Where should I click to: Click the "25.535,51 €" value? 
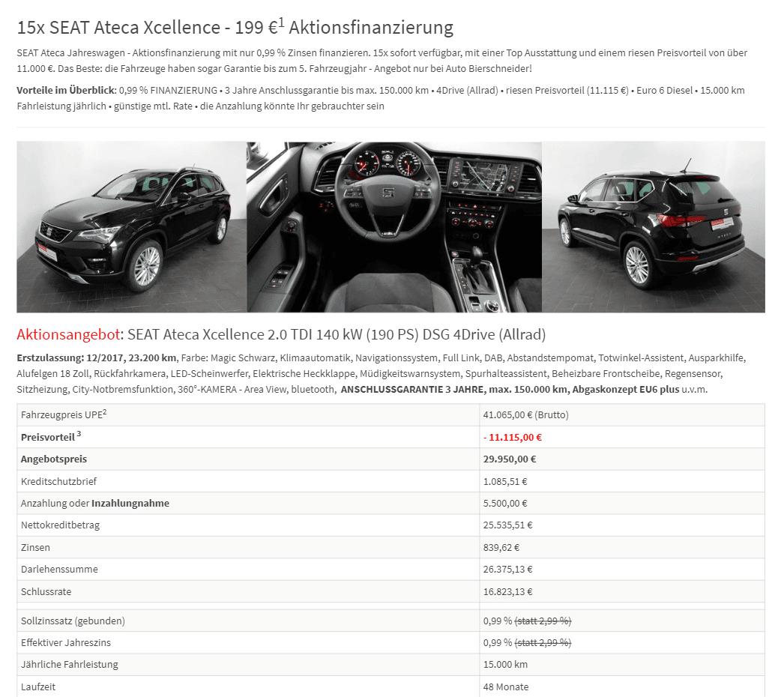coord(507,525)
